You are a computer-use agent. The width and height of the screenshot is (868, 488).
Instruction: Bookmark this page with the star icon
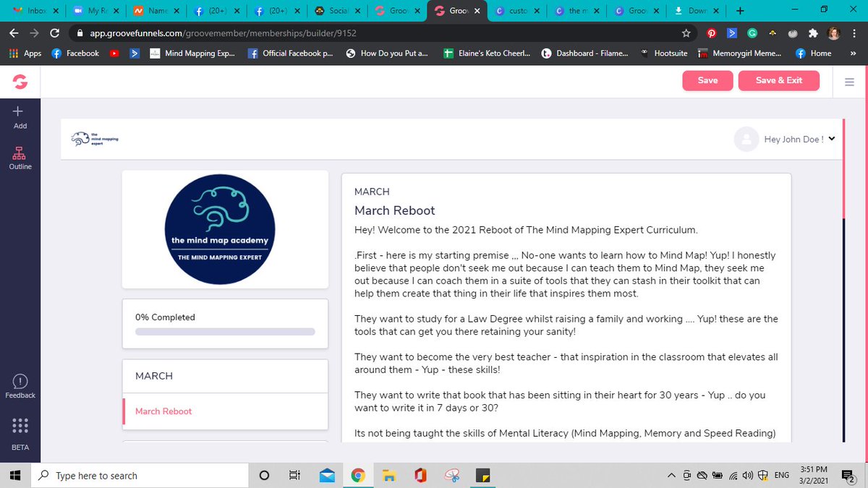coord(686,33)
